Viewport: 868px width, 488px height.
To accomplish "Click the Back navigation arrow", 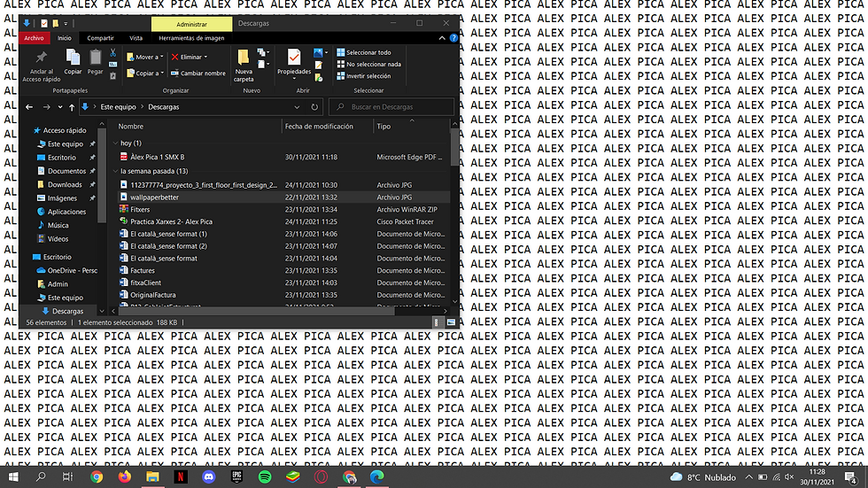I will coord(29,107).
